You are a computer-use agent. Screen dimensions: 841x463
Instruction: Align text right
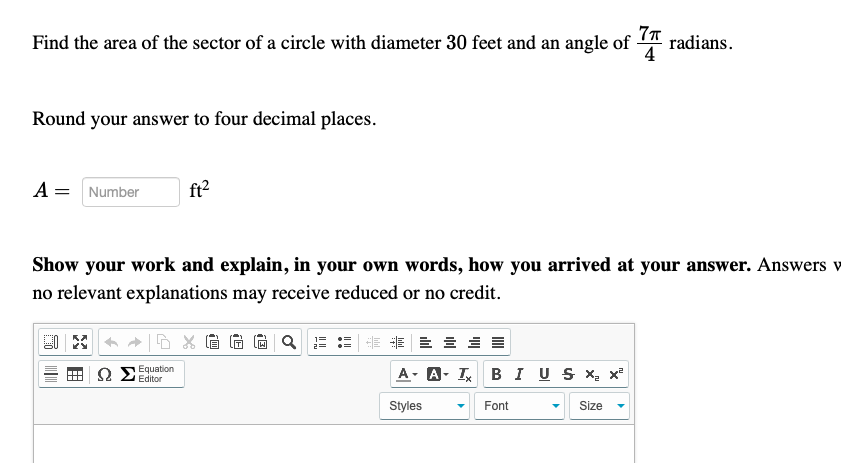474,342
